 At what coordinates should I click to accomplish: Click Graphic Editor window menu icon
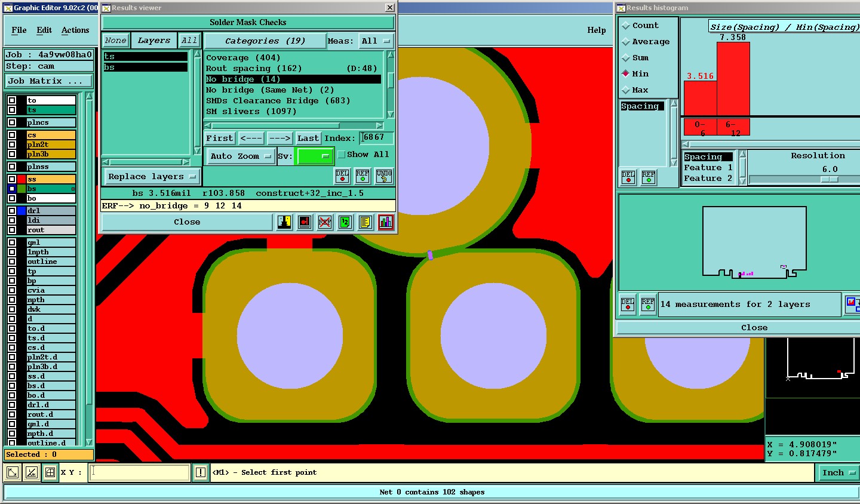pos(8,8)
